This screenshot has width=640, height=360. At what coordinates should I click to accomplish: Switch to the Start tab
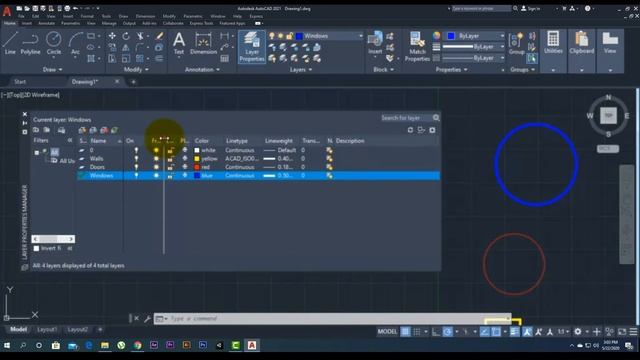20,82
